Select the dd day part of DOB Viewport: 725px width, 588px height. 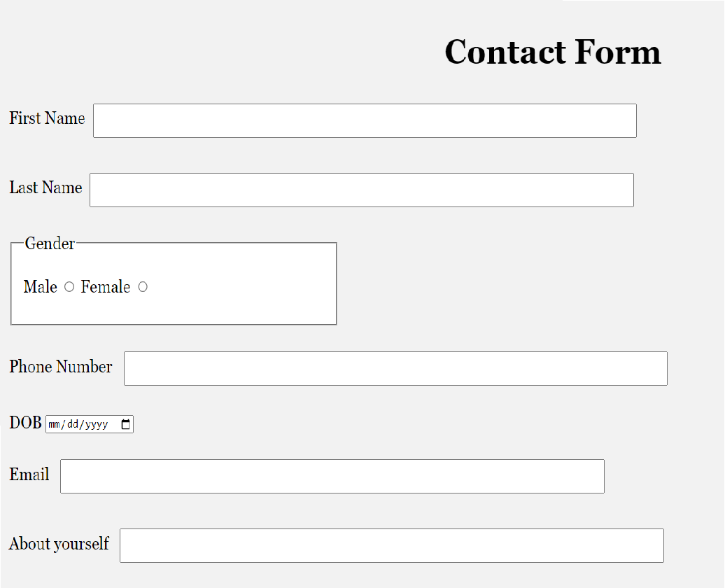point(73,424)
